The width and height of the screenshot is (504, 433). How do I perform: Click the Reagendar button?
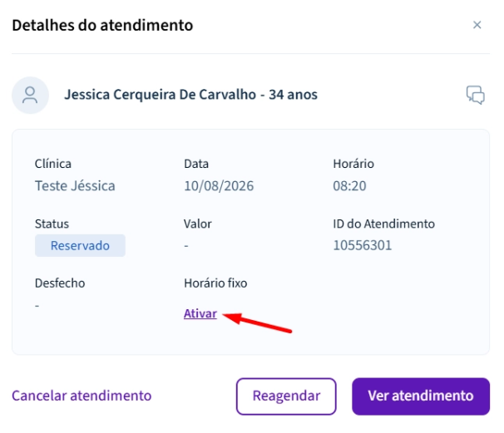point(286,396)
